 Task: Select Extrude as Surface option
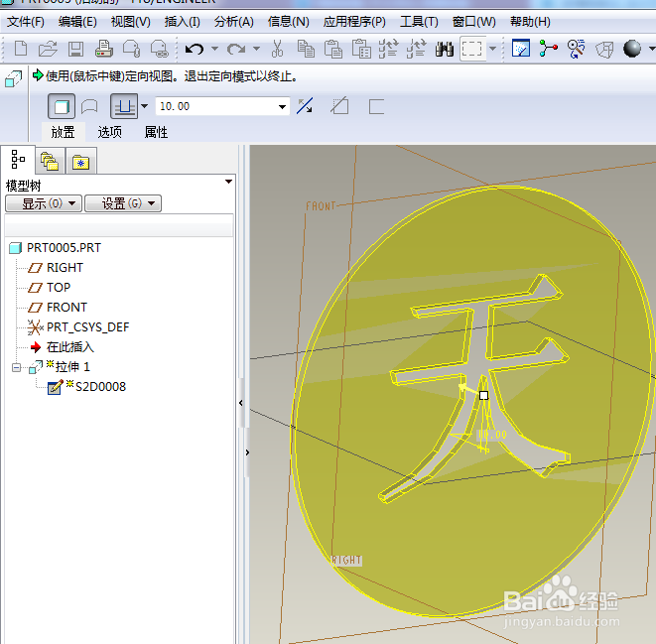tap(89, 106)
